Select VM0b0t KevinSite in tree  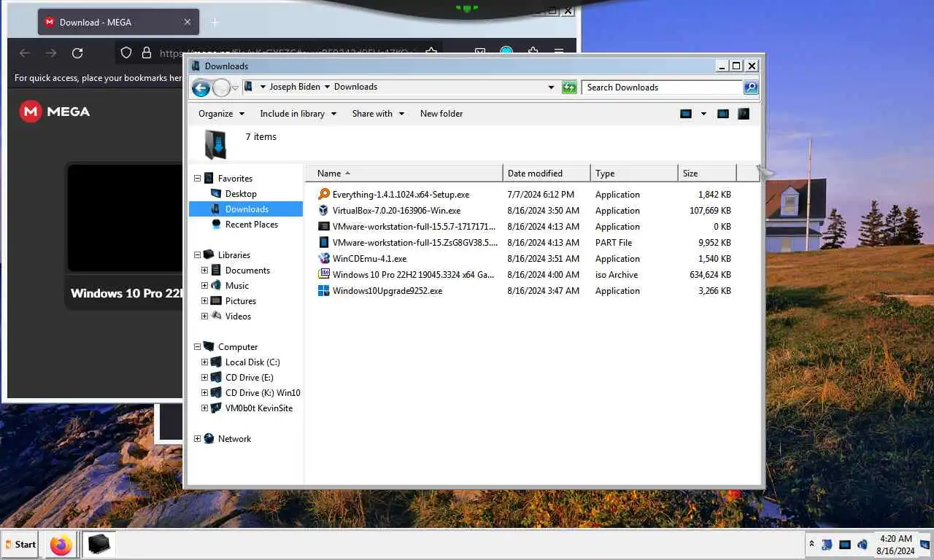click(x=259, y=408)
